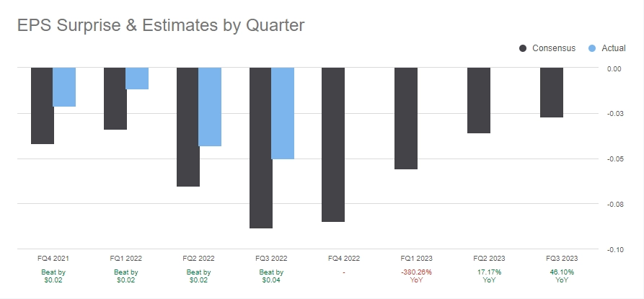644x299 pixels.
Task: Select the FQ3 2022 consensus bar
Action: [x=260, y=148]
